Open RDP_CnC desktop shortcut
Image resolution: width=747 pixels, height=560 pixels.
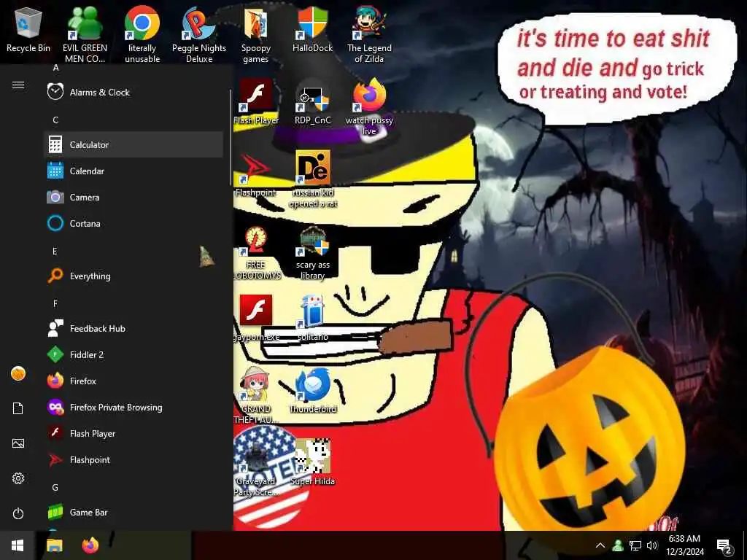pos(312,102)
